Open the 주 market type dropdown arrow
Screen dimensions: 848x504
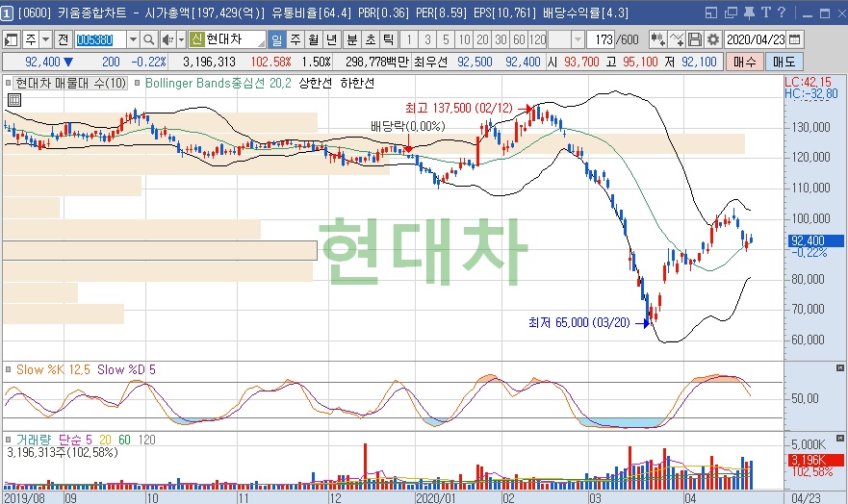[46, 39]
